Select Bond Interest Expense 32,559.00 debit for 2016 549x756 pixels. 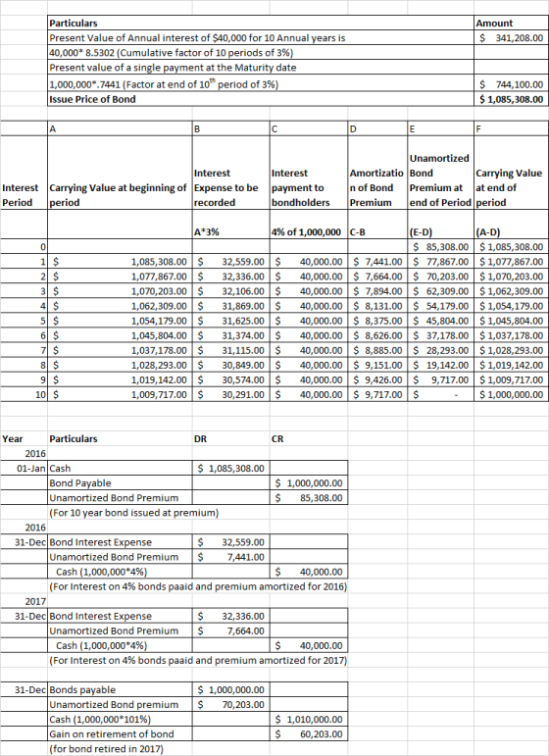[231, 542]
